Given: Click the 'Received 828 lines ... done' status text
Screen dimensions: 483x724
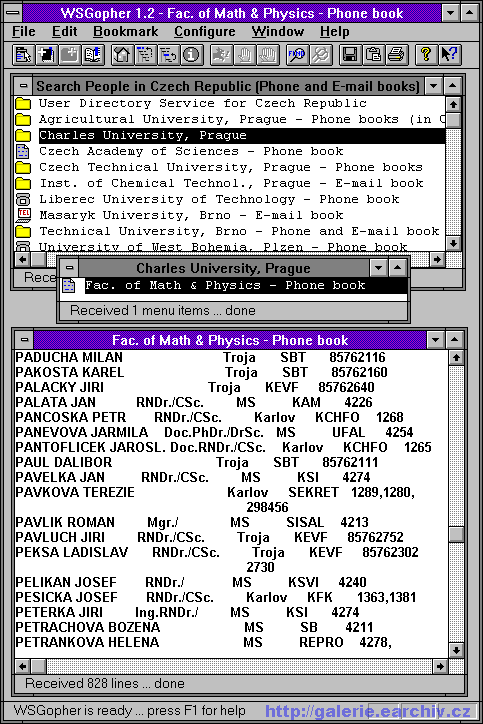Looking at the screenshot, I should [105, 684].
